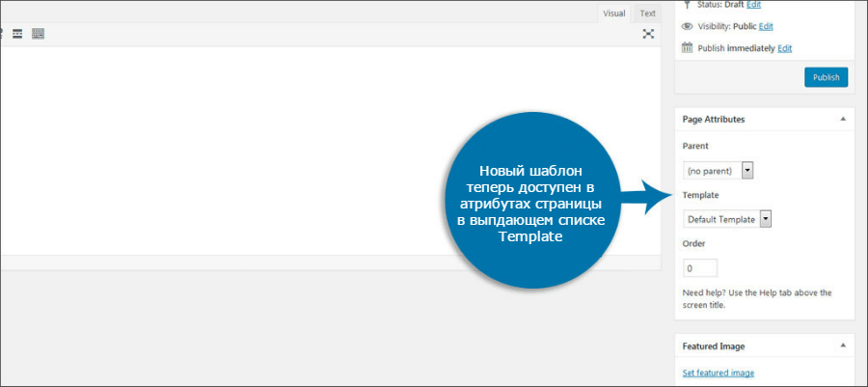Click the Order number field
Viewport: 868px width, 387px height.
click(700, 268)
